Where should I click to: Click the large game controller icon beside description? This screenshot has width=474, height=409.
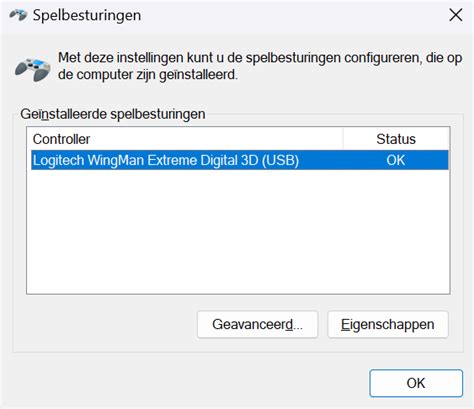tap(32, 68)
